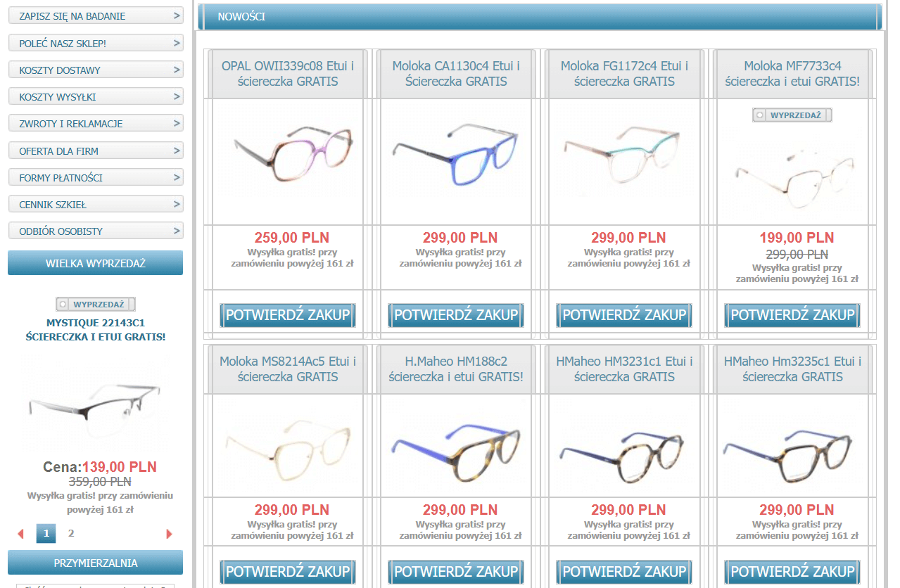Select page 2 of sale carousel
The image size is (900, 588).
coord(71,533)
